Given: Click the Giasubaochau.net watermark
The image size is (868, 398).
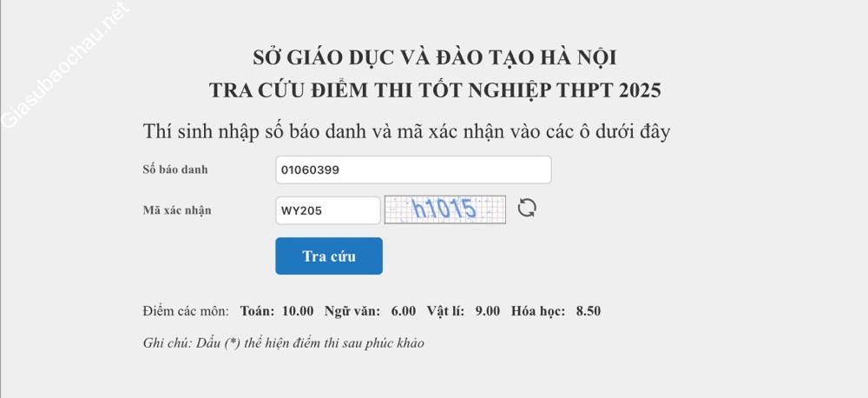Looking at the screenshot, I should tap(65, 65).
